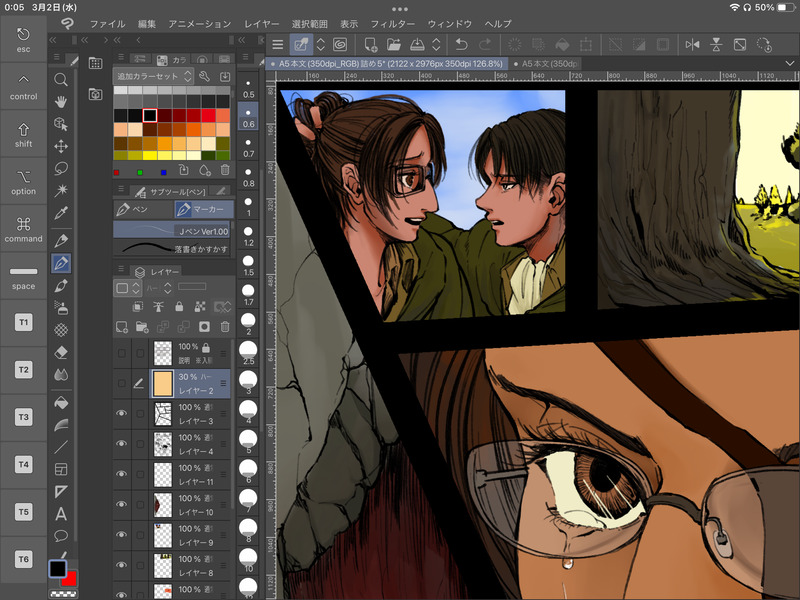The image size is (800, 600).
Task: Open the アニメーション menu
Action: click(x=199, y=24)
